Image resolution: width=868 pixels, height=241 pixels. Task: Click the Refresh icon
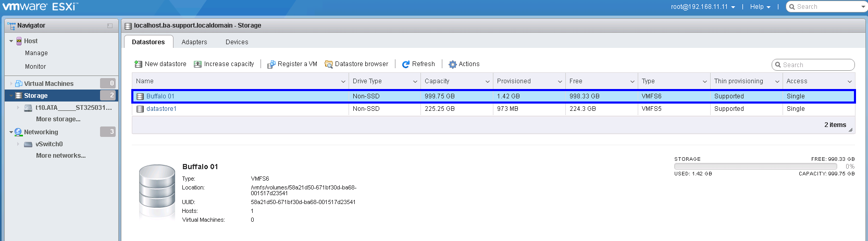[406, 64]
